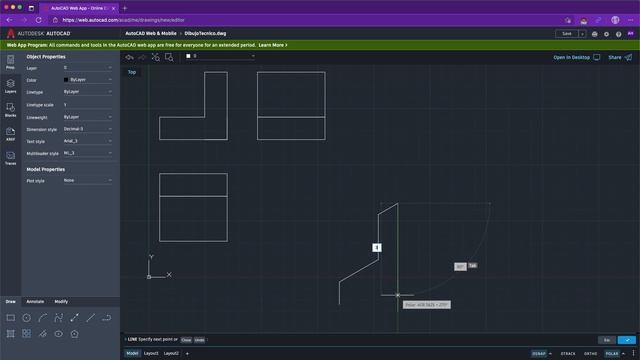Open the Linetype dropdown

pos(88,92)
